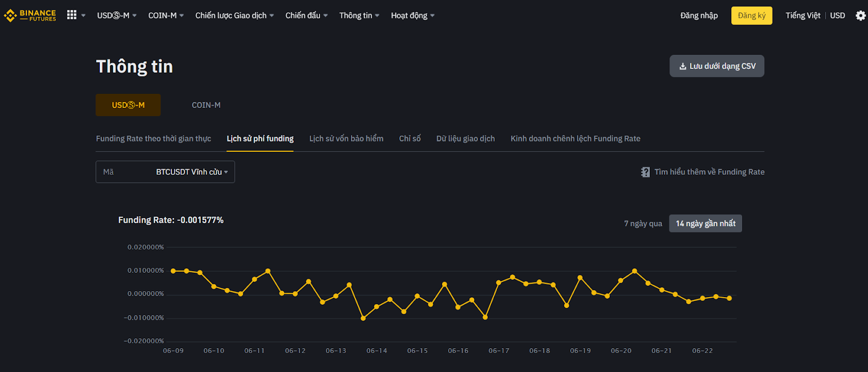Screen dimensions: 868x372
Task: Change language Tiếng Việt
Action: (x=802, y=15)
